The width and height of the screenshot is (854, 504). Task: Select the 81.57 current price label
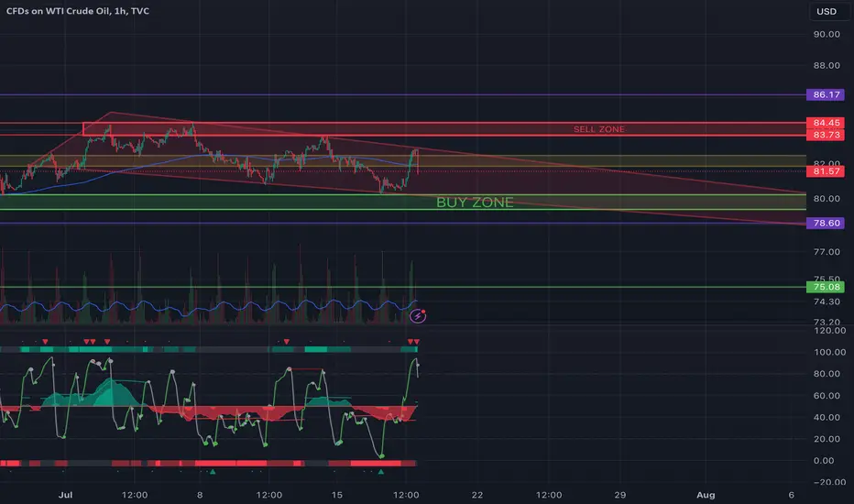pyautogui.click(x=826, y=171)
